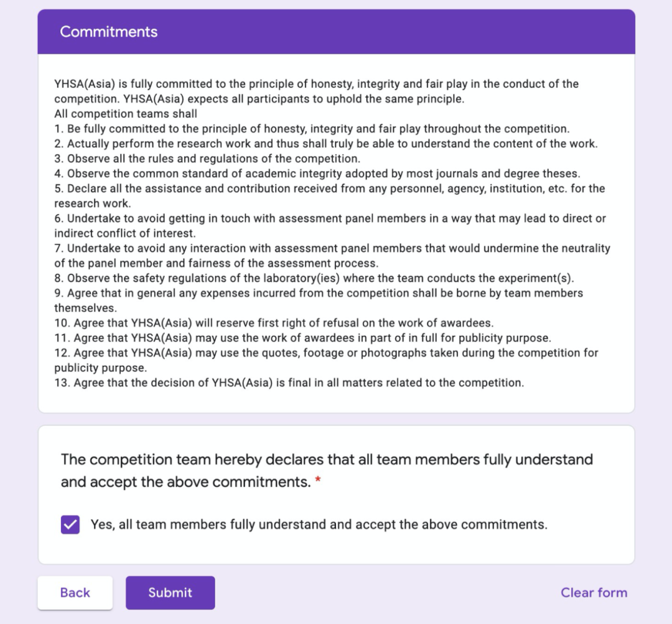This screenshot has width=672, height=624.
Task: Click commitment 13 about final decision
Action: pos(289,383)
